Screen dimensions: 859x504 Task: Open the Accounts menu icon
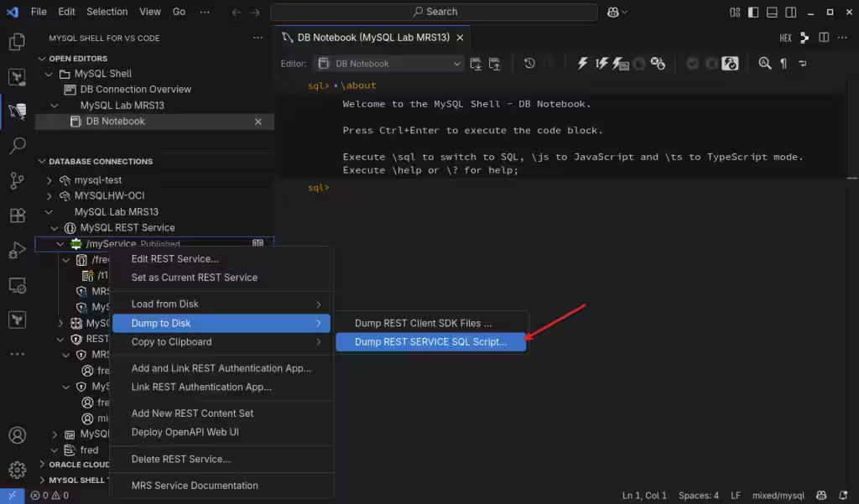pos(17,435)
